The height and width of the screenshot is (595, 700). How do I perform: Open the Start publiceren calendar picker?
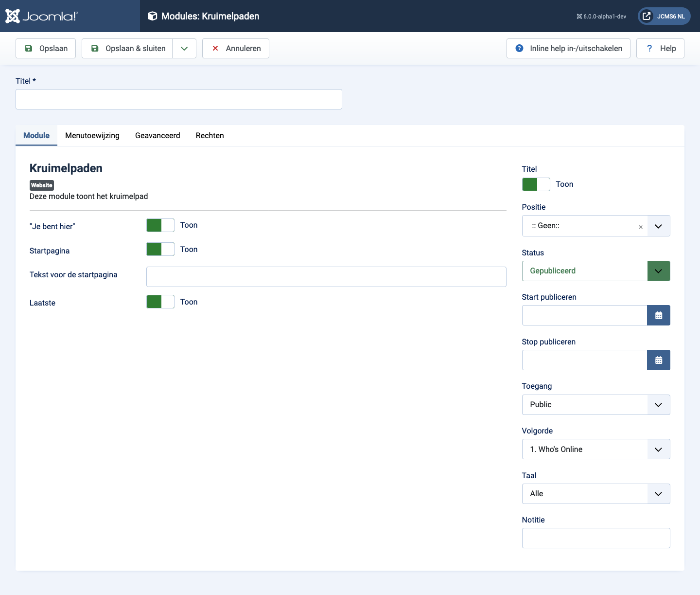[x=659, y=315]
